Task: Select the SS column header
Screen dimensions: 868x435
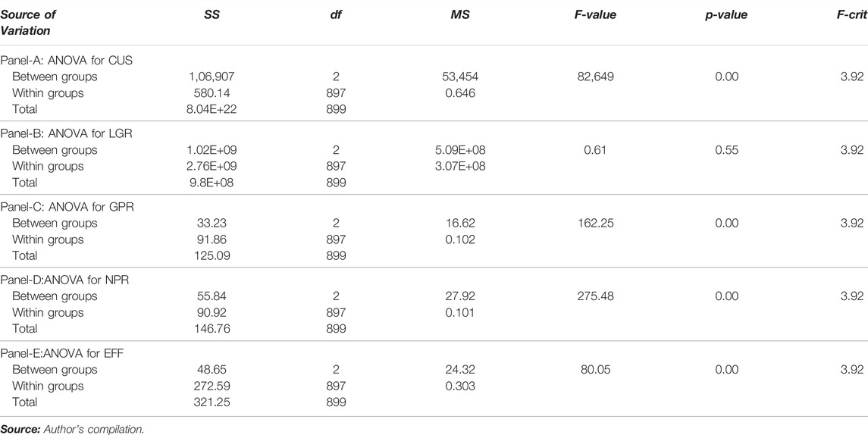Action: (212, 15)
